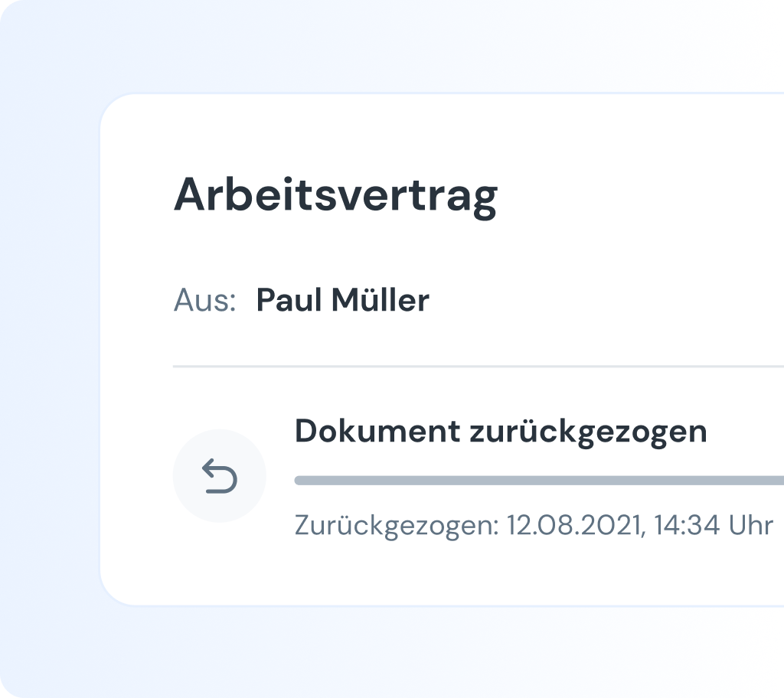Viewport: 784px width, 698px height.
Task: Click the back-arrow glyph on the card
Action: (220, 475)
